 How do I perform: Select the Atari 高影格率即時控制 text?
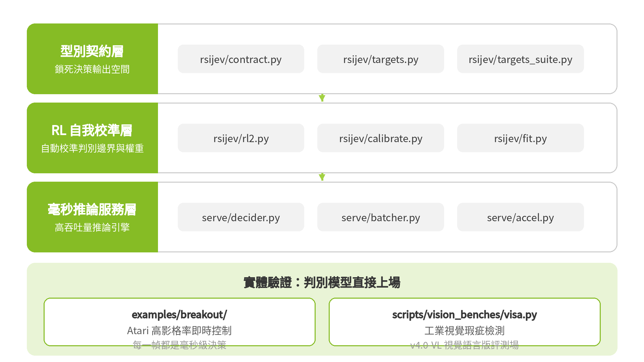(179, 331)
